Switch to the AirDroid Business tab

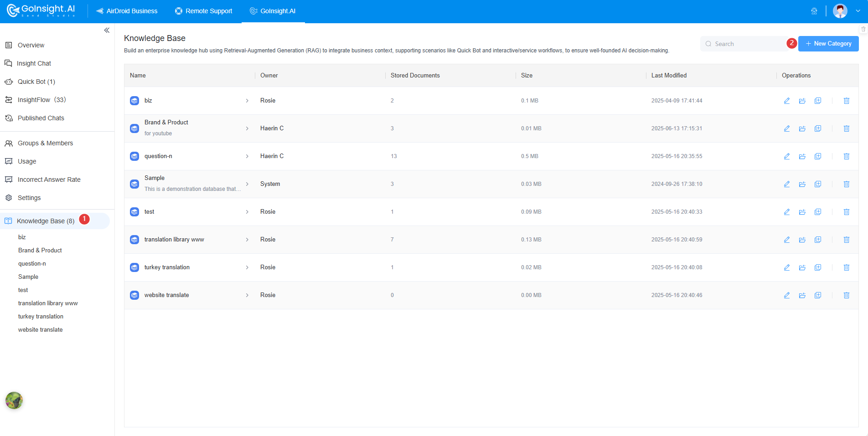point(127,11)
